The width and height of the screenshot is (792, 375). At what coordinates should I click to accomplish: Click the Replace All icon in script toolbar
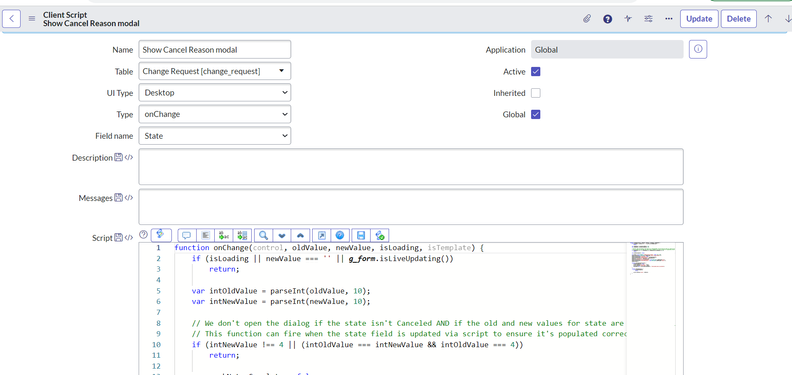[243, 236]
